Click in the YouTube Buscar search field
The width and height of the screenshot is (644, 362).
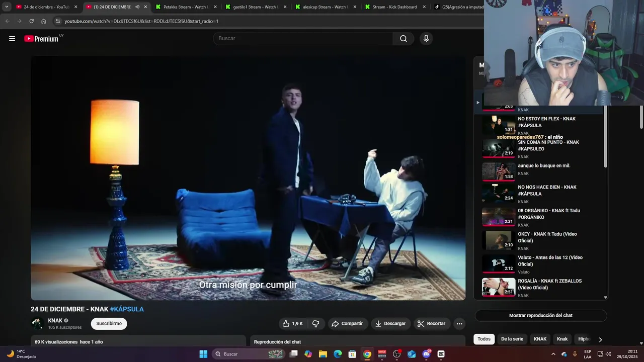(303, 39)
